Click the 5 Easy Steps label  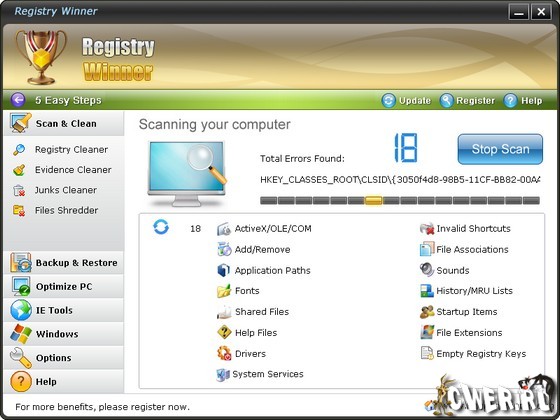click(68, 100)
